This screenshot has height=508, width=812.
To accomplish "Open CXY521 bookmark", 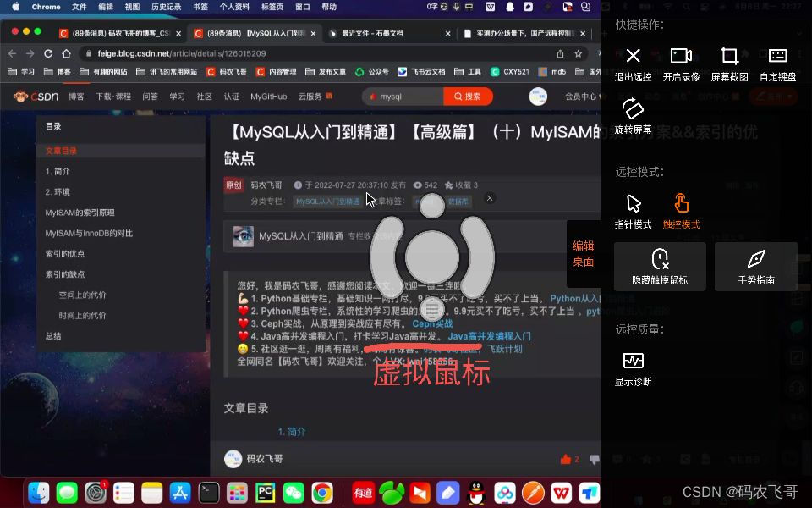I will 509,71.
